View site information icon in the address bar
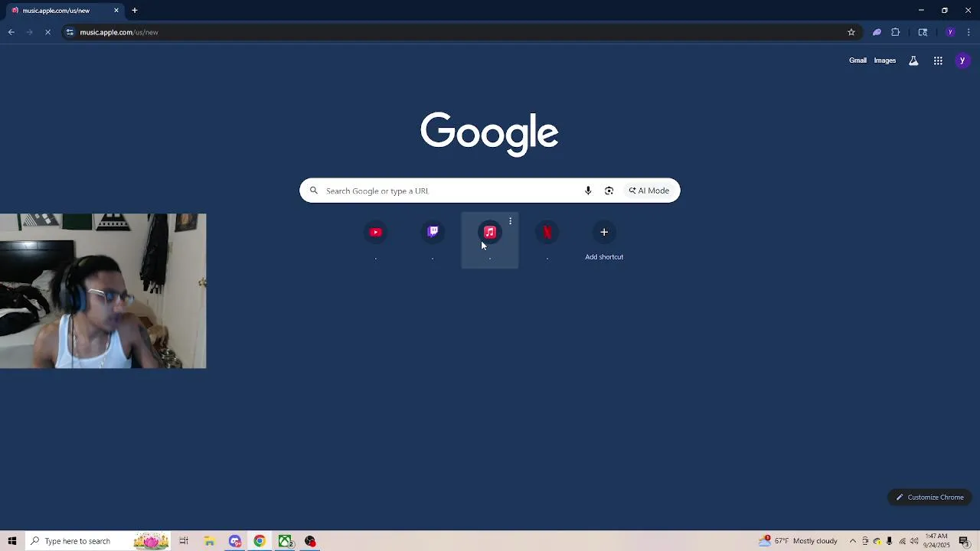This screenshot has width=980, height=551. pyautogui.click(x=70, y=32)
